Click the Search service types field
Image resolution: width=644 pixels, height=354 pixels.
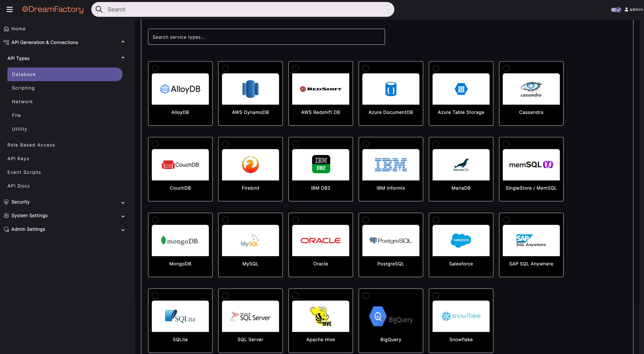[266, 37]
